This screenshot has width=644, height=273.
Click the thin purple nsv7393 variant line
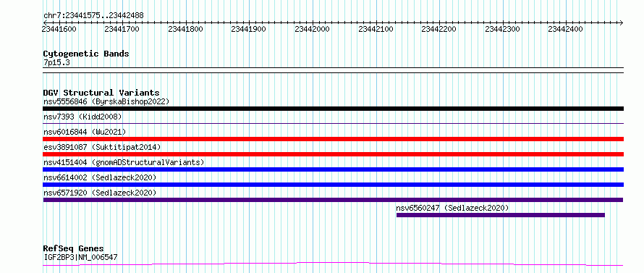(x=333, y=123)
